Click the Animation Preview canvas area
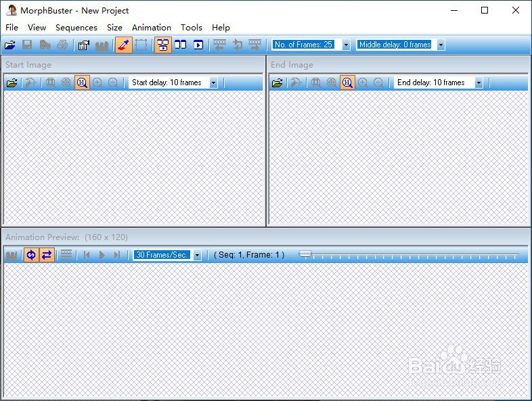 tap(266, 330)
